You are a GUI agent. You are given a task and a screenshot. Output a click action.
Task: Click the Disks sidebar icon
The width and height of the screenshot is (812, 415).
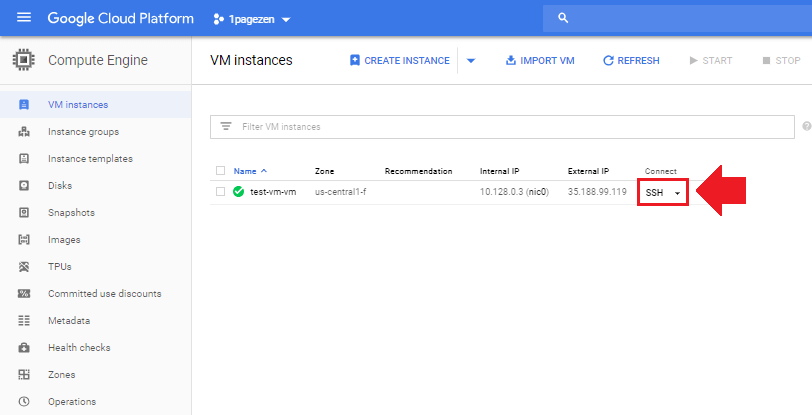(24, 185)
